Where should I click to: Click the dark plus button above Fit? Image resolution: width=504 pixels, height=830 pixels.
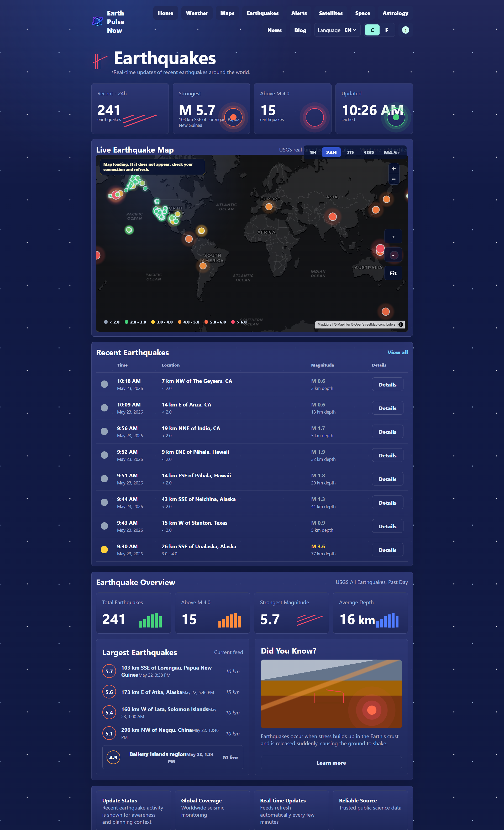point(393,237)
